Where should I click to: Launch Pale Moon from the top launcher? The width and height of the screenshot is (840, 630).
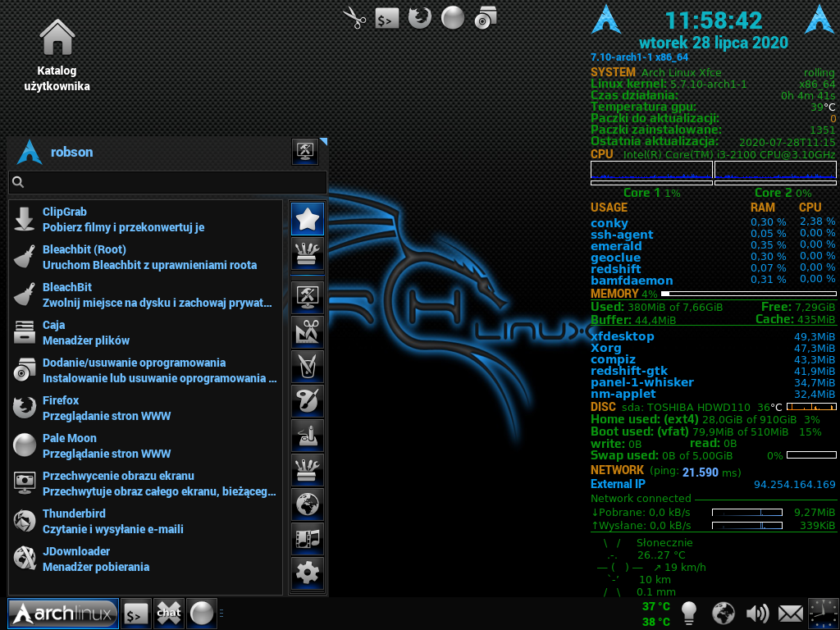(453, 17)
